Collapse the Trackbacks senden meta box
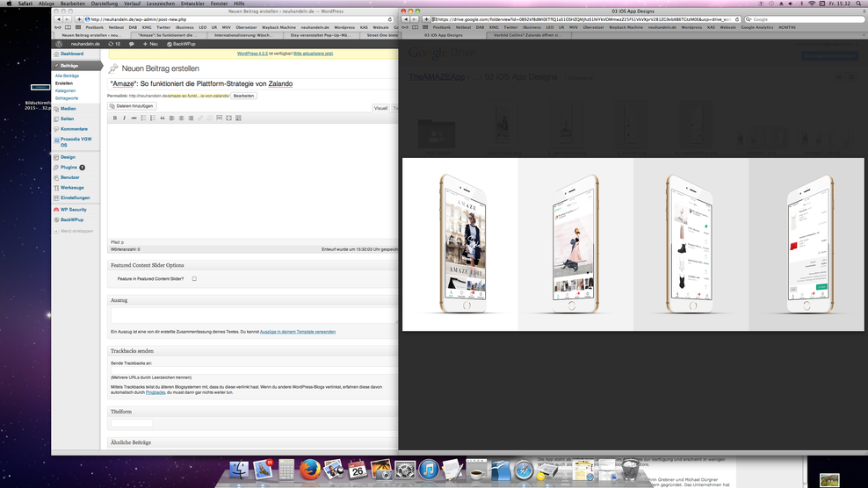This screenshot has width=868, height=488. (252, 351)
